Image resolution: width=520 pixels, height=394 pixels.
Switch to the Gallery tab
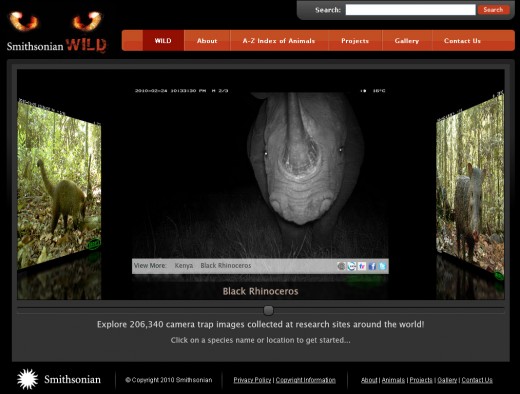tap(407, 41)
